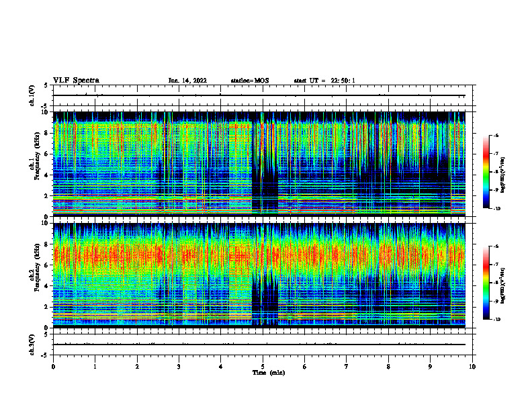Image resolution: width=532 pixels, height=411 pixels.
Task: Click the ch.1 spectrogram color bar
Action: [x=486, y=172]
